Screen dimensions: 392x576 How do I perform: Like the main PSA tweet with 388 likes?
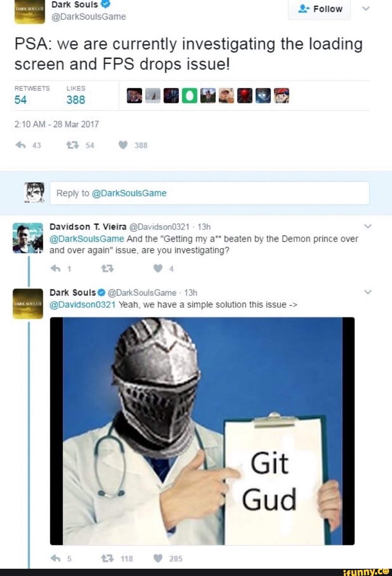click(x=123, y=145)
